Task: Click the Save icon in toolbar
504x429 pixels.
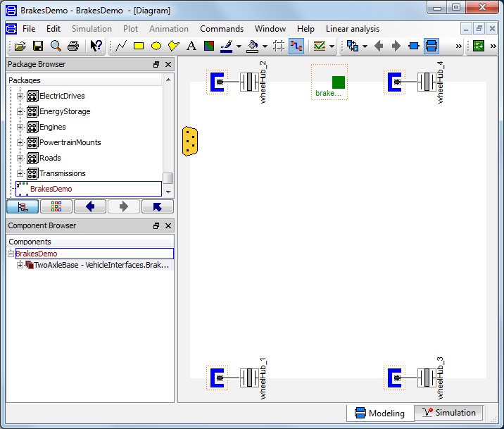Action: pyautogui.click(x=38, y=46)
